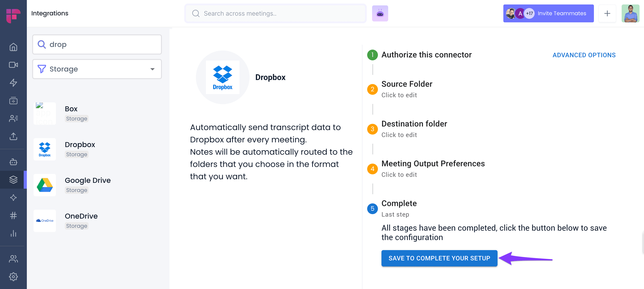Expand the Storage category filter dropdown
644x289 pixels.
click(97, 69)
